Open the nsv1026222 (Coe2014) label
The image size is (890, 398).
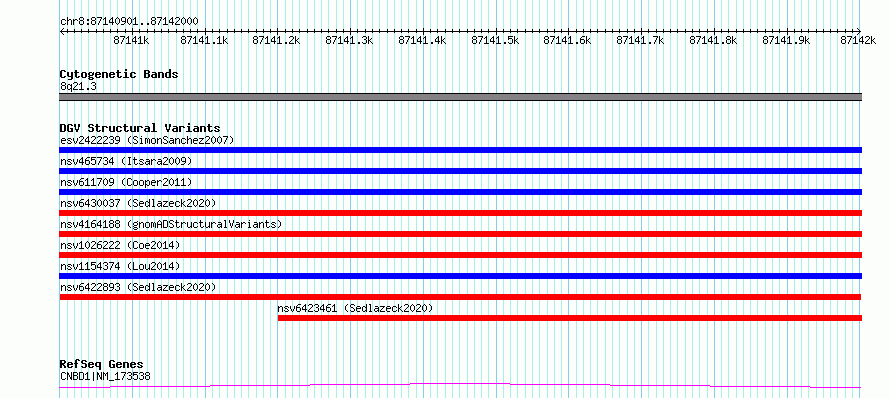120,245
